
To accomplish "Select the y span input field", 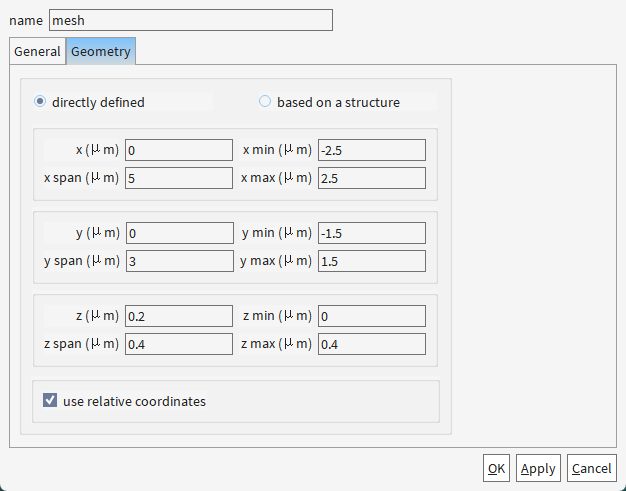I will pos(180,261).
